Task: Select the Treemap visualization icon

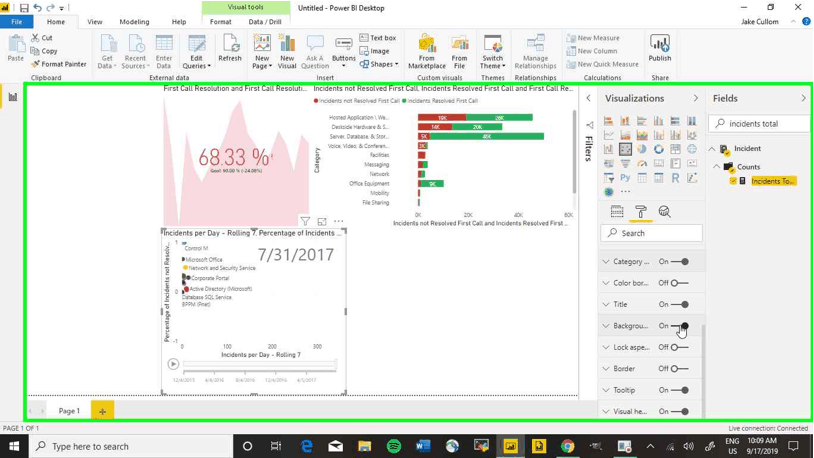Action: pos(675,149)
